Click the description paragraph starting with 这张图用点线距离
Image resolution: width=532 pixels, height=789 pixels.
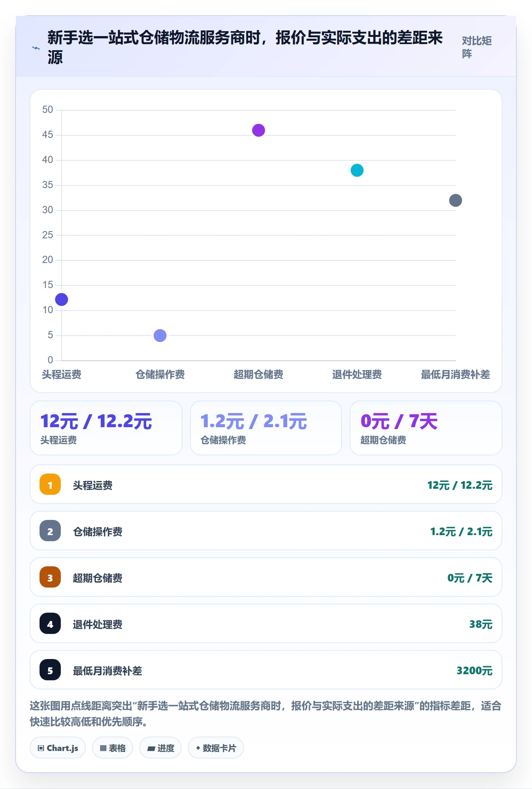click(x=266, y=713)
